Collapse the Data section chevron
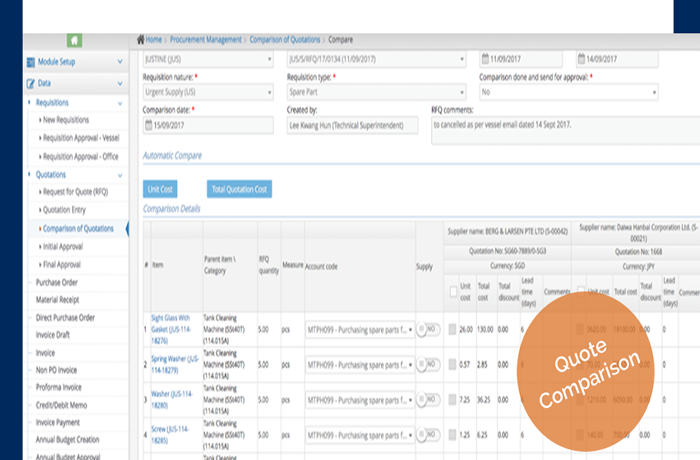The image size is (700, 460). (120, 83)
